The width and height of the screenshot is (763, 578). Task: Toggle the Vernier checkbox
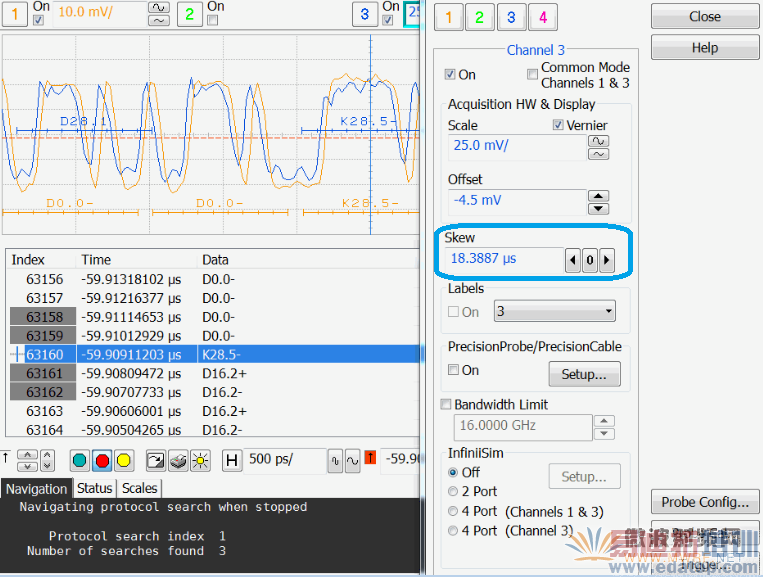(x=558, y=125)
